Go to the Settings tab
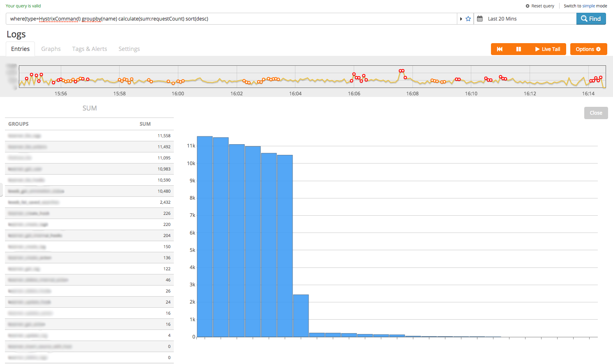 pyautogui.click(x=129, y=49)
